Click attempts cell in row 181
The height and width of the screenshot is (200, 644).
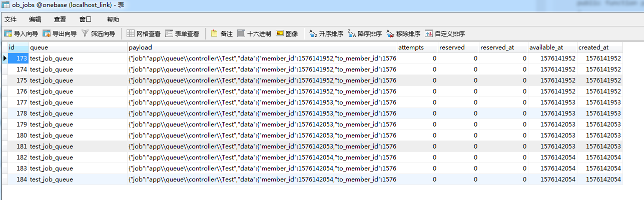tap(417, 146)
